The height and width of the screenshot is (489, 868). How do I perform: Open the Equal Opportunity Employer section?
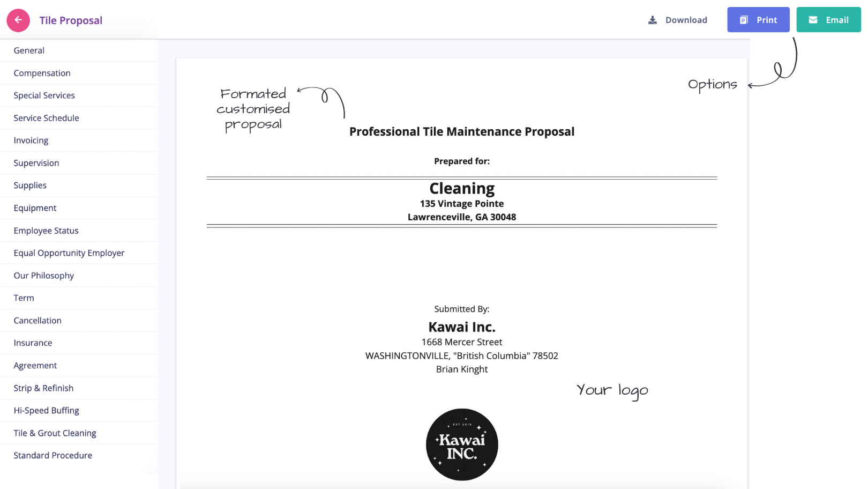pyautogui.click(x=69, y=253)
